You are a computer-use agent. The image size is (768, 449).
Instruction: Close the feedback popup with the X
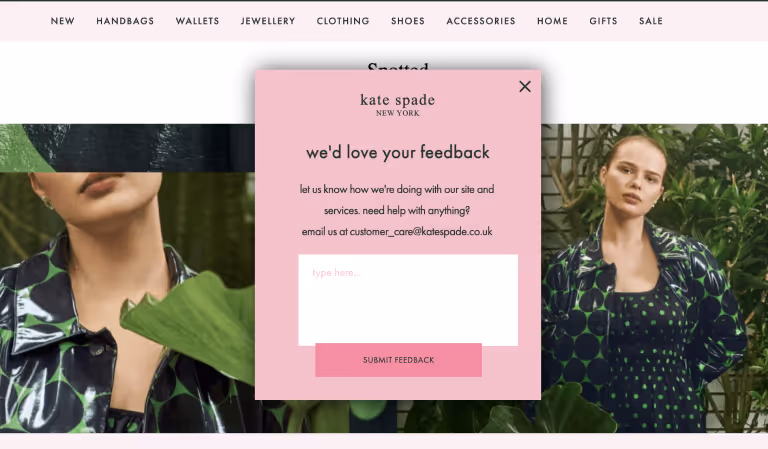(x=525, y=87)
